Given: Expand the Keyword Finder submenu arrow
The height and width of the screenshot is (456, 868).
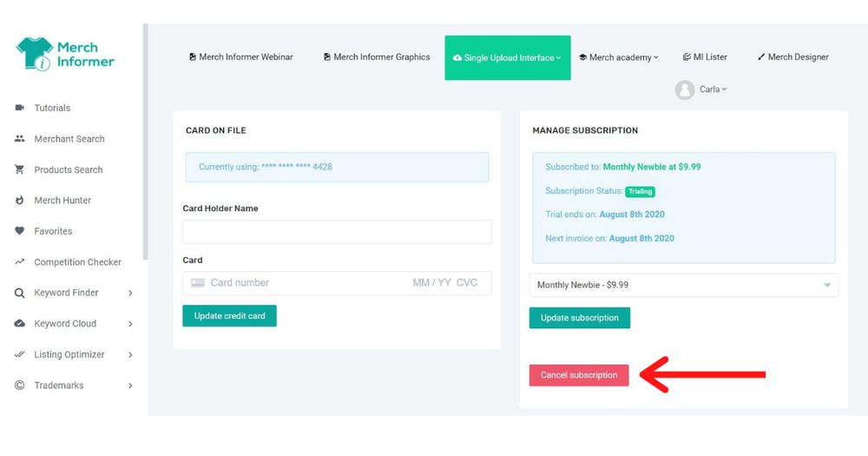Looking at the screenshot, I should (130, 293).
